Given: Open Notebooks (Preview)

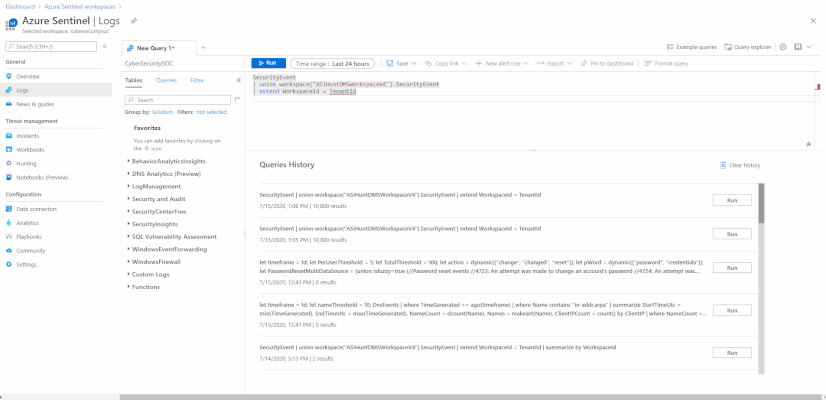Looking at the screenshot, I should coord(42,178).
